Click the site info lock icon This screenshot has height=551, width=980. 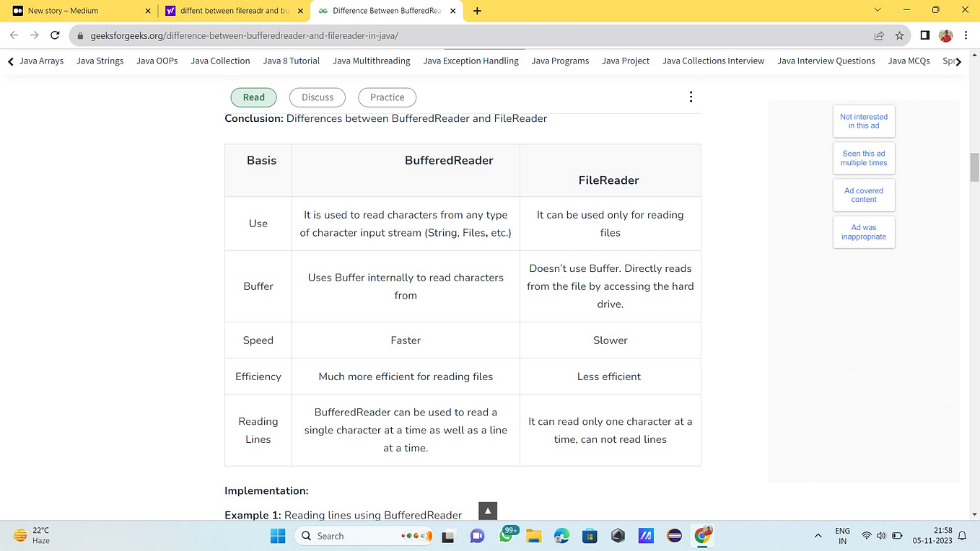pyautogui.click(x=80, y=35)
